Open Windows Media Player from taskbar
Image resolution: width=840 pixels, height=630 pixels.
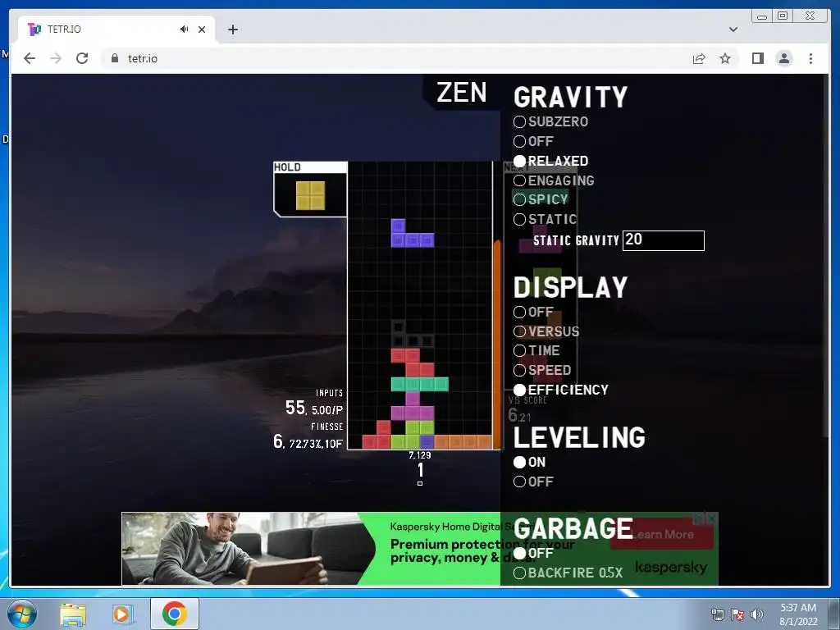pyautogui.click(x=121, y=614)
